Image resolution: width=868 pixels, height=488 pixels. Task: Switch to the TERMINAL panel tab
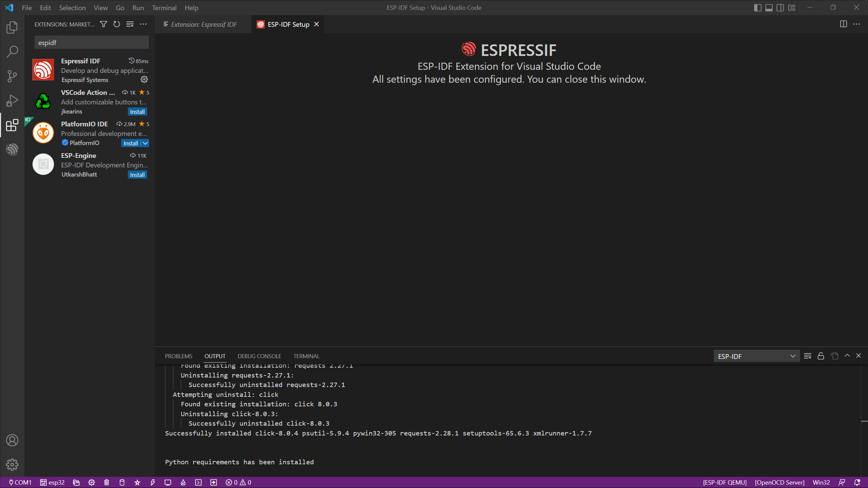[306, 356]
